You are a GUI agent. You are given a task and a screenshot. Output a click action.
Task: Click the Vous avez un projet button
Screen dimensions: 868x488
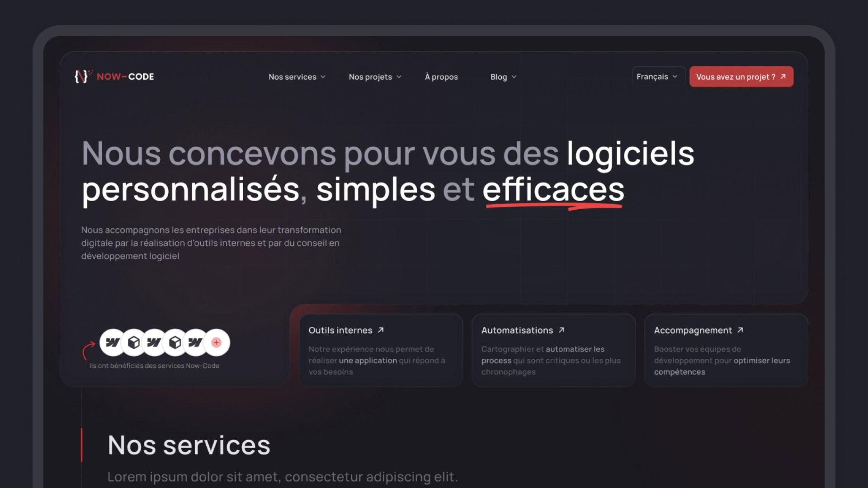click(x=741, y=76)
